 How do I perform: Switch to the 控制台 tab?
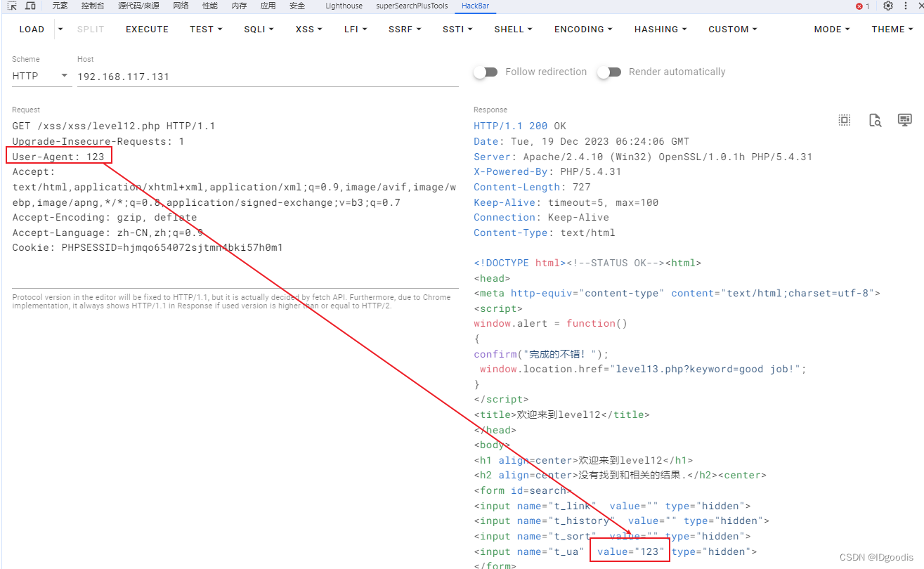click(x=92, y=6)
